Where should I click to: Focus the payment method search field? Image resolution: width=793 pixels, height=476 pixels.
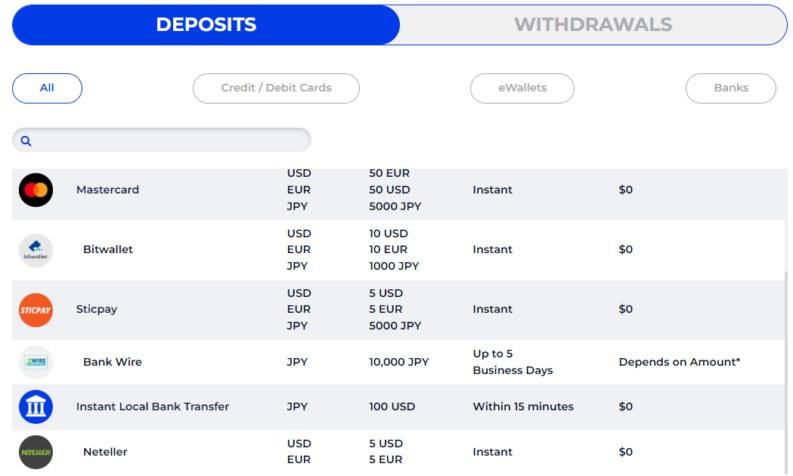pyautogui.click(x=162, y=140)
